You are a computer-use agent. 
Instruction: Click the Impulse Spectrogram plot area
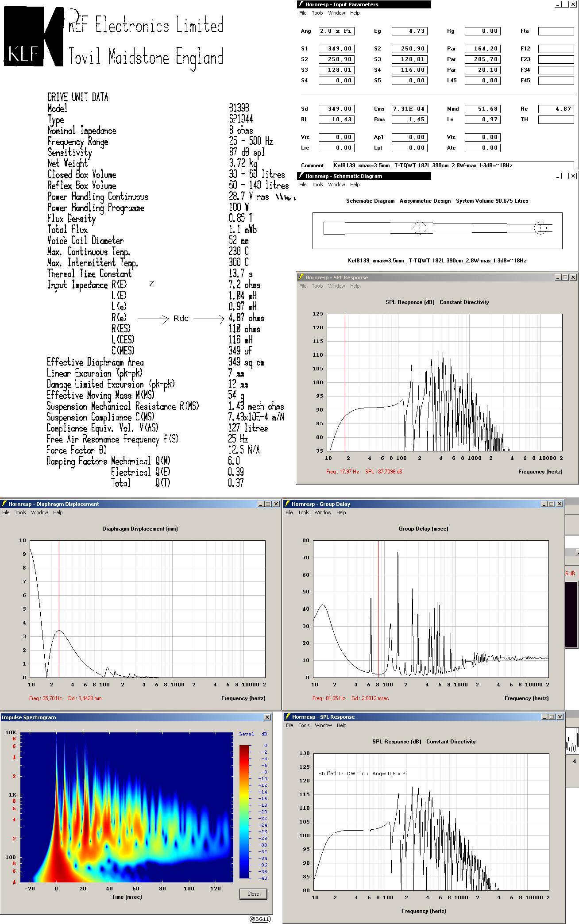127,808
